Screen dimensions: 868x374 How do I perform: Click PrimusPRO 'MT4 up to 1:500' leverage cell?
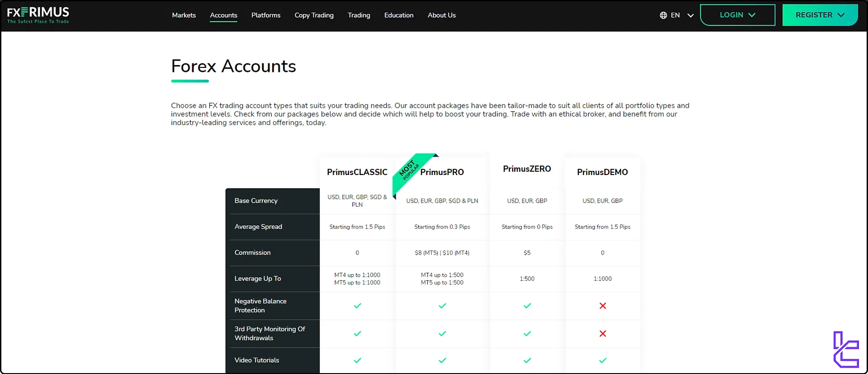[x=442, y=279]
